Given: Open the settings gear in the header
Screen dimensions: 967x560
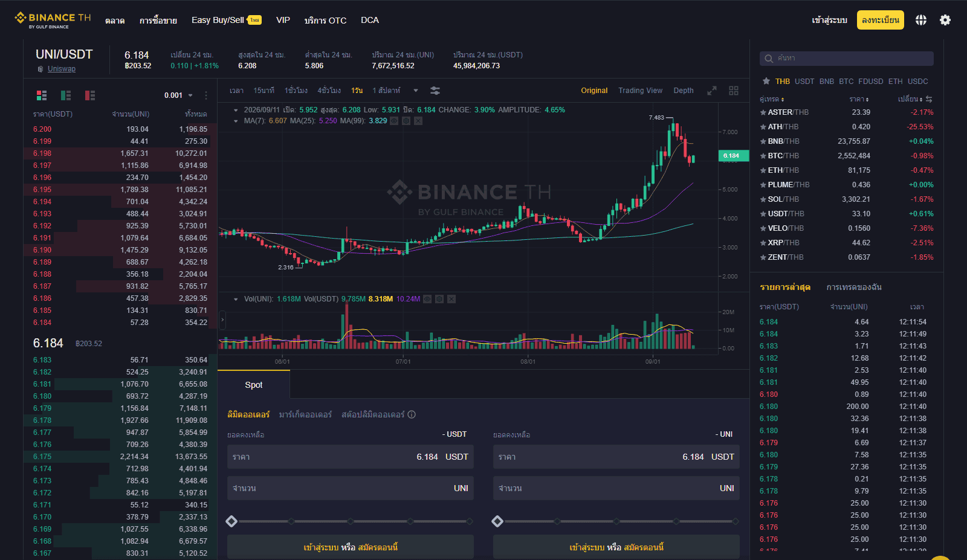Looking at the screenshot, I should click(945, 20).
